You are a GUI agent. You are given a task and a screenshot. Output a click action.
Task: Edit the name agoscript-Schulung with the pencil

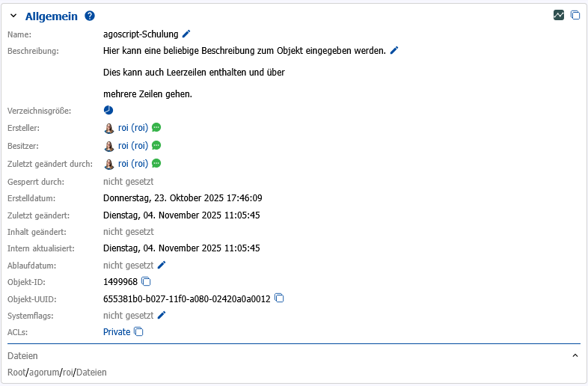coord(186,34)
